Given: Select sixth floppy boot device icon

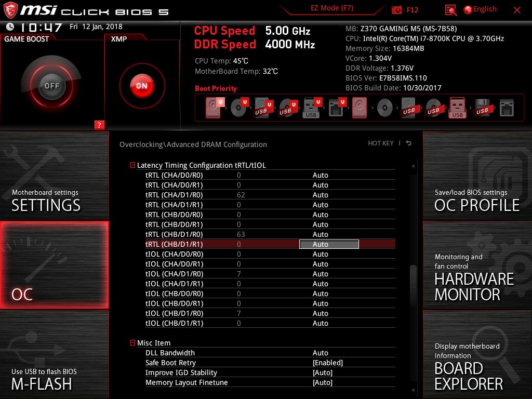Looking at the screenshot, I should 337,108.
